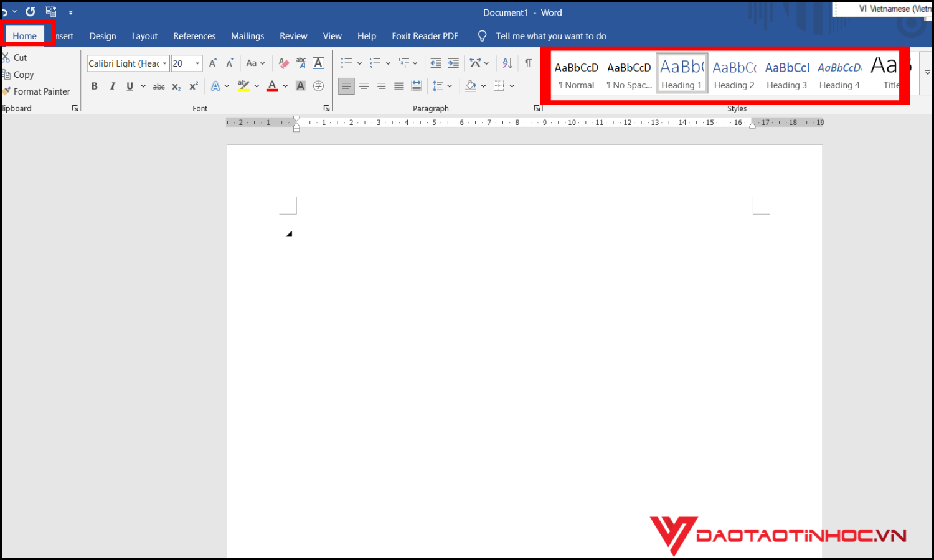Click the Clear All Formatting icon
This screenshot has height=560, width=934.
(x=284, y=63)
